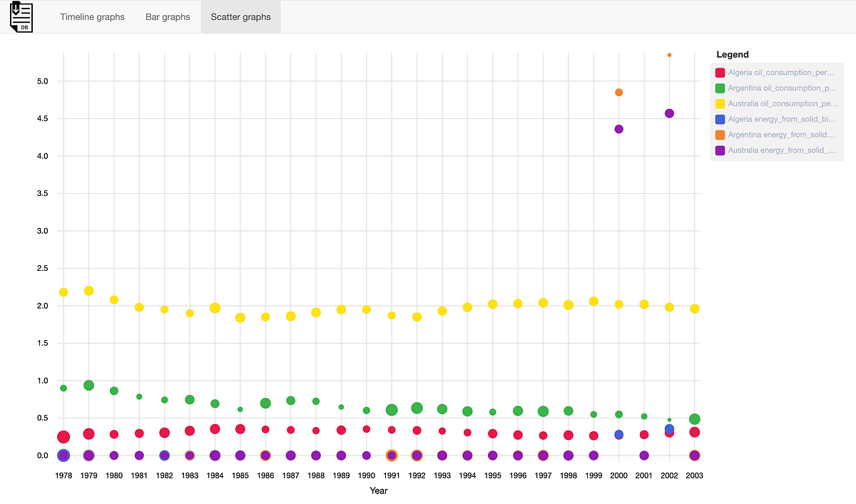The width and height of the screenshot is (856, 504).
Task: Select the orange Argentina point at year 2000
Action: coord(618,91)
